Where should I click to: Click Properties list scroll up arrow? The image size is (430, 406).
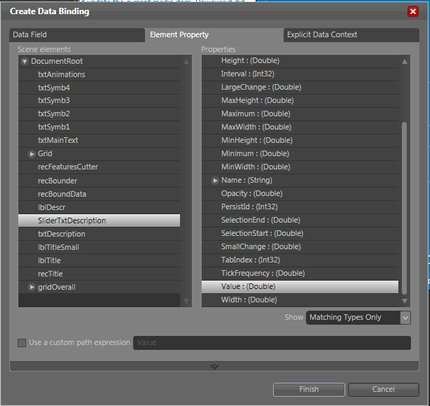(x=404, y=62)
